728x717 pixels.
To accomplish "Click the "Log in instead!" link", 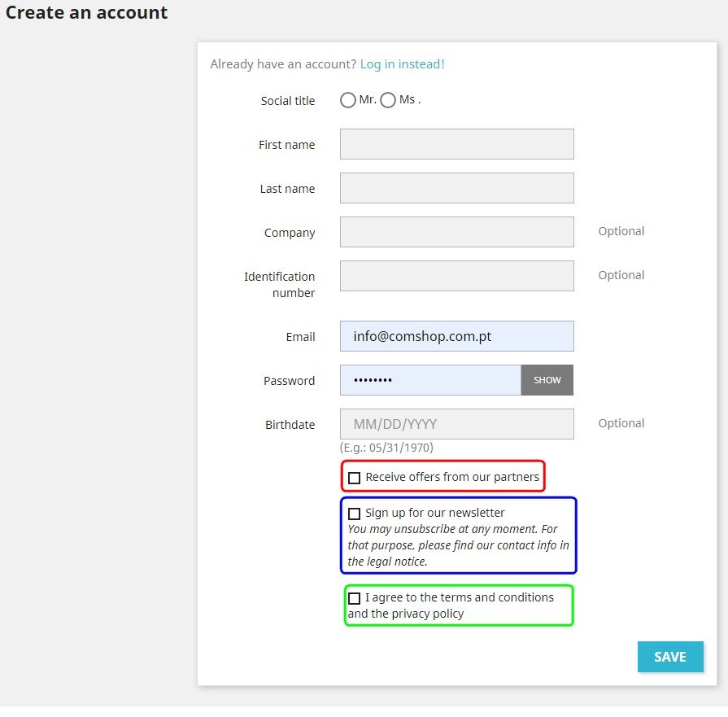I will click(x=402, y=64).
